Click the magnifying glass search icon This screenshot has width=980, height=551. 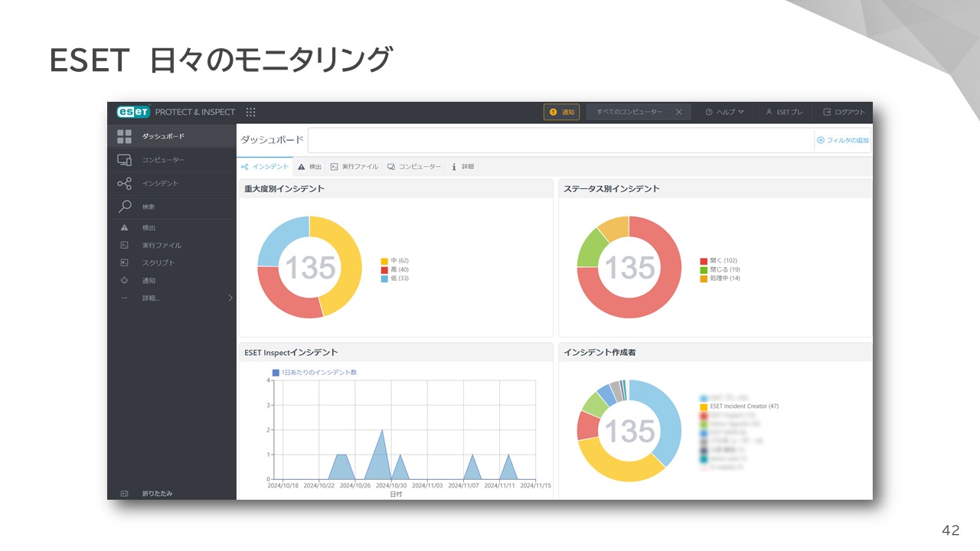click(x=124, y=207)
